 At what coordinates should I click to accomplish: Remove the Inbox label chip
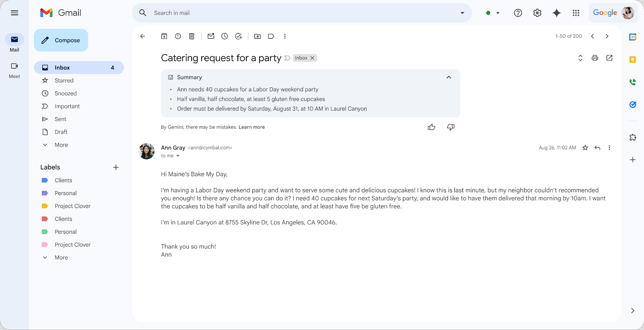[x=313, y=58]
